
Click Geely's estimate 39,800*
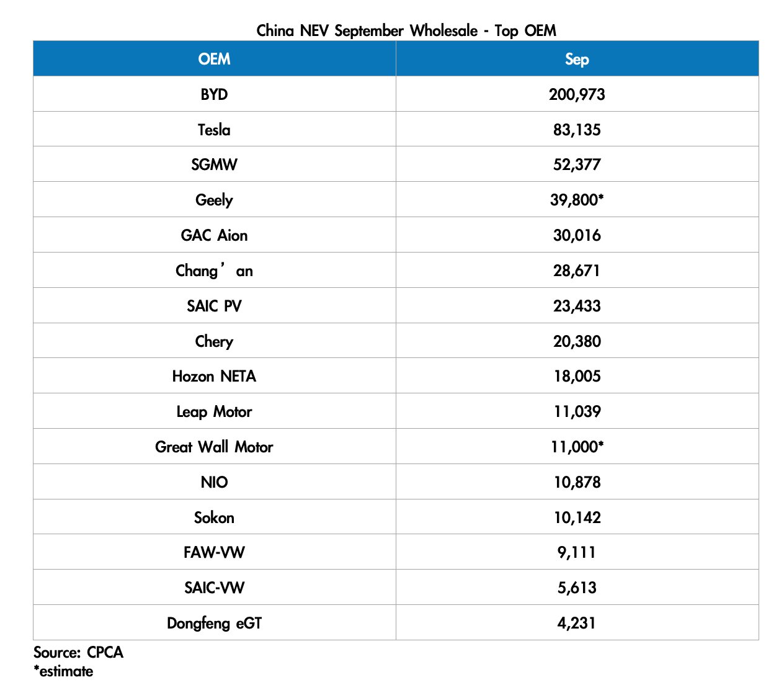point(577,200)
